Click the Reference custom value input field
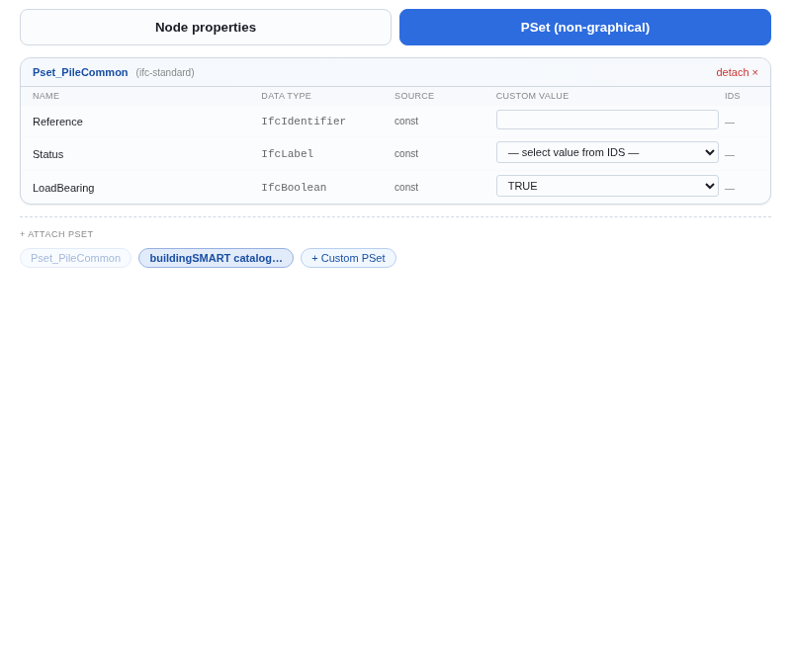 point(607,120)
